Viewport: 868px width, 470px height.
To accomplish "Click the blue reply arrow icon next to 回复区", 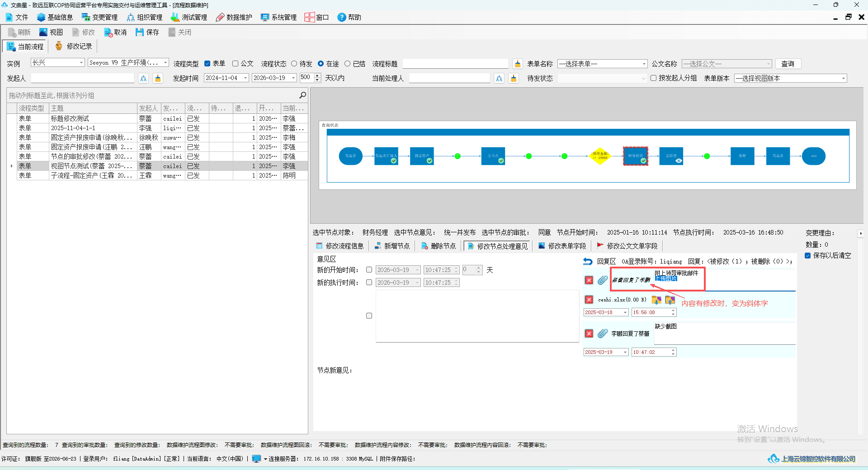I will pos(588,261).
